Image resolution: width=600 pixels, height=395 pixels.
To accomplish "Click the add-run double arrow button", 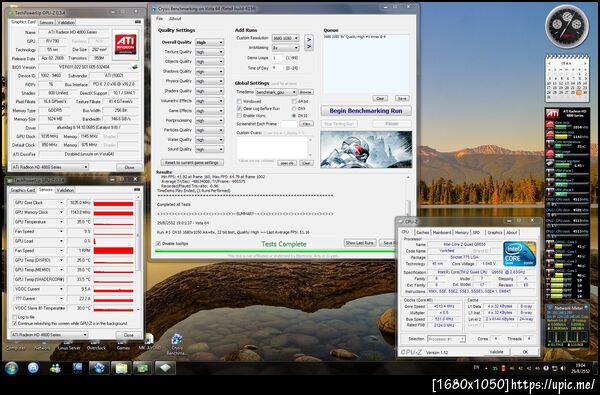I will point(309,43).
